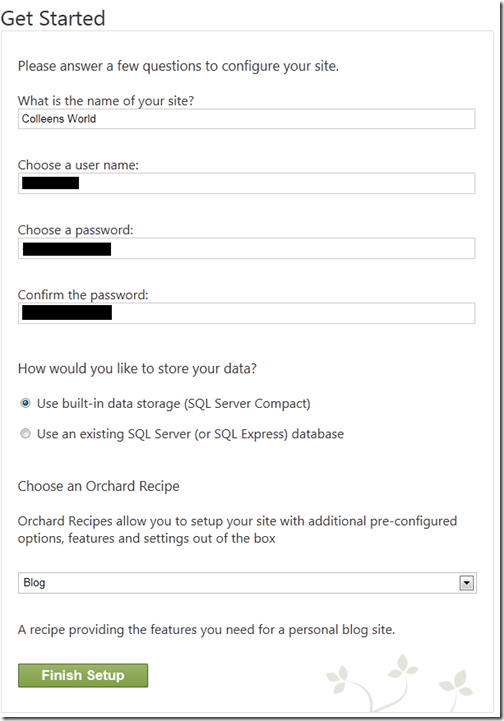The height and width of the screenshot is (721, 504).
Task: Click the 'Choose a user name:' label
Action: tap(78, 165)
